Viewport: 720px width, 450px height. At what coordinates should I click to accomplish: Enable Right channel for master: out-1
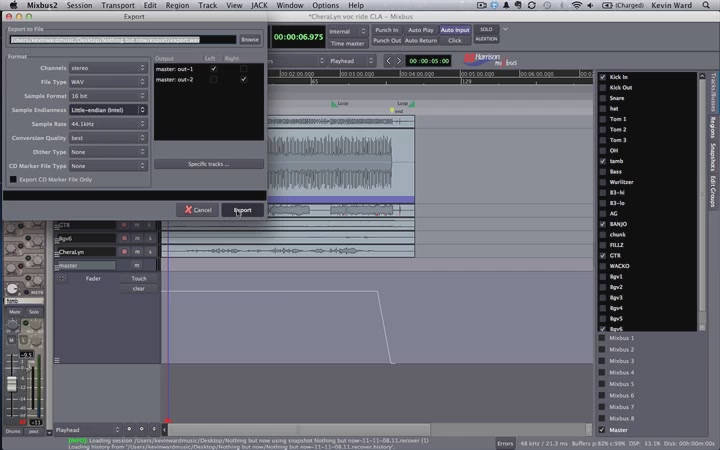click(x=243, y=69)
